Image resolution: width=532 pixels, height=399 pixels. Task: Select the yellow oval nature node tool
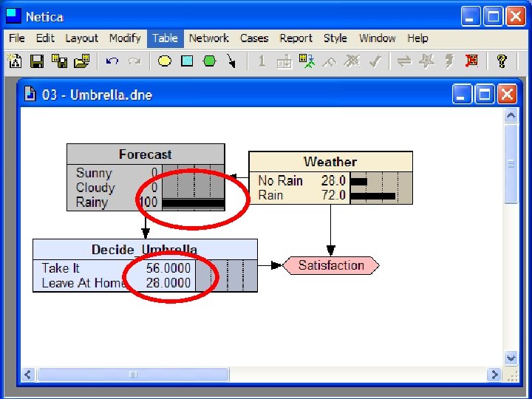point(165,61)
